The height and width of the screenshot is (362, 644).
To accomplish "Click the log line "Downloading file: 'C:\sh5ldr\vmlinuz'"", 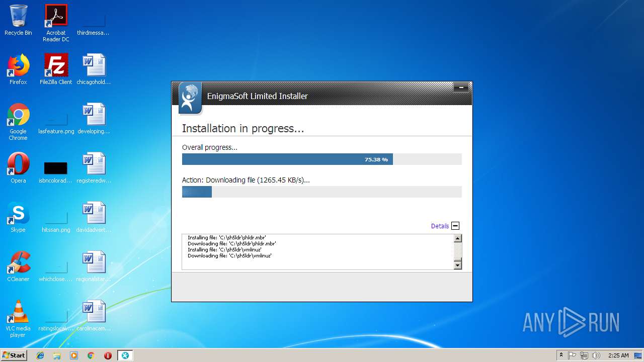I will point(229,255).
